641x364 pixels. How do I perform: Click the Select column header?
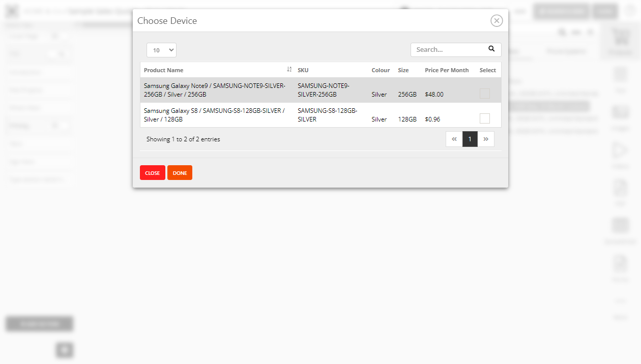pyautogui.click(x=487, y=70)
